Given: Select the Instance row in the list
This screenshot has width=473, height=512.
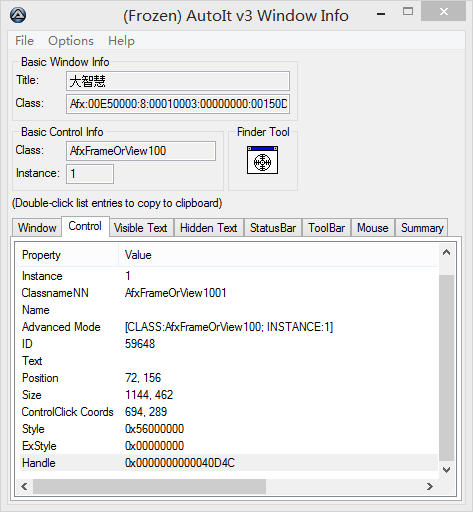Looking at the screenshot, I should click(228, 276).
